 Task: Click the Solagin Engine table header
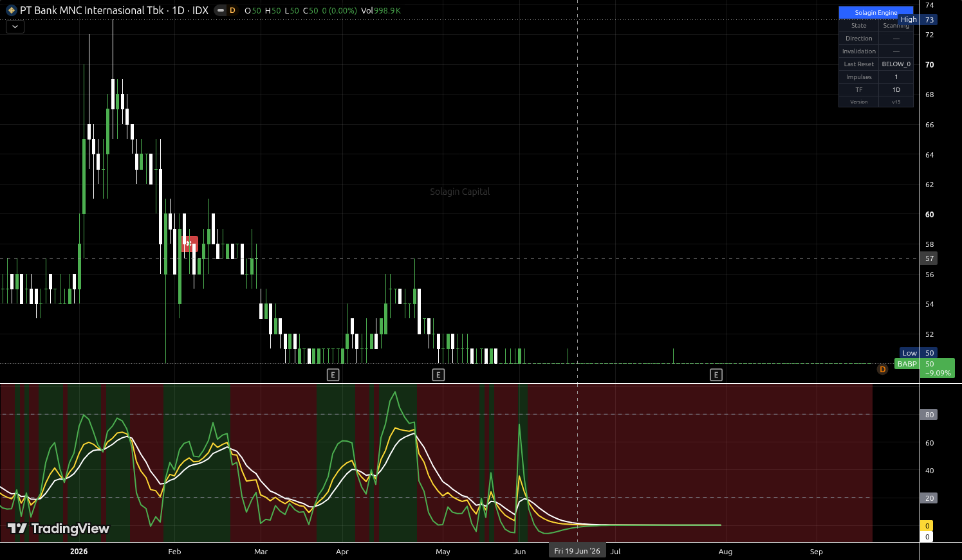tap(876, 12)
